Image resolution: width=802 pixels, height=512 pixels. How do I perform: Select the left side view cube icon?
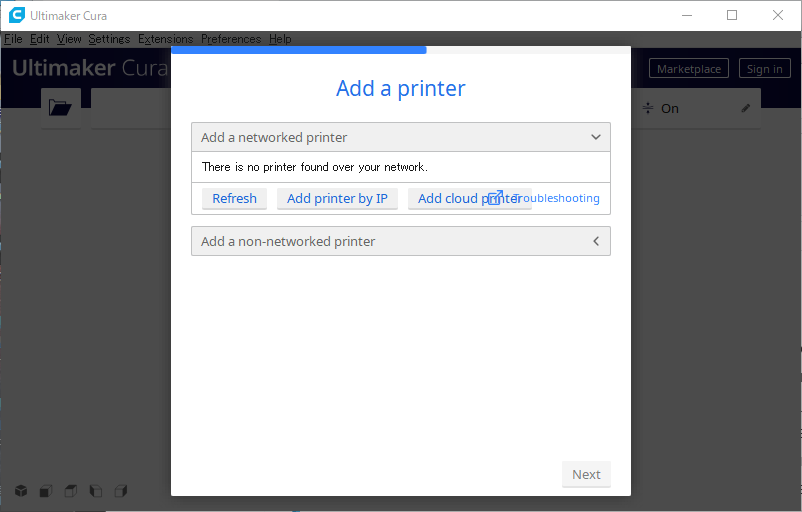pyautogui.click(x=96, y=491)
